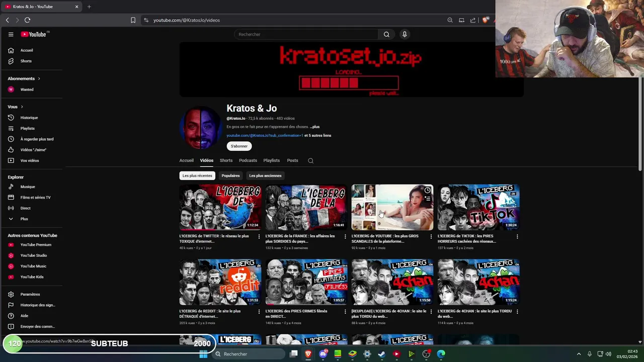The height and width of the screenshot is (362, 644).
Task: Search within the Kratos & Jo channel
Action: click(310, 160)
